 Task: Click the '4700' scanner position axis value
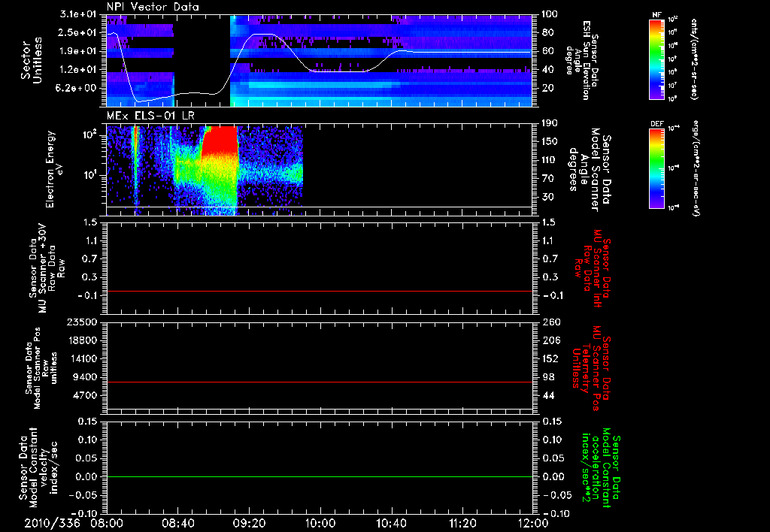[x=86, y=395]
